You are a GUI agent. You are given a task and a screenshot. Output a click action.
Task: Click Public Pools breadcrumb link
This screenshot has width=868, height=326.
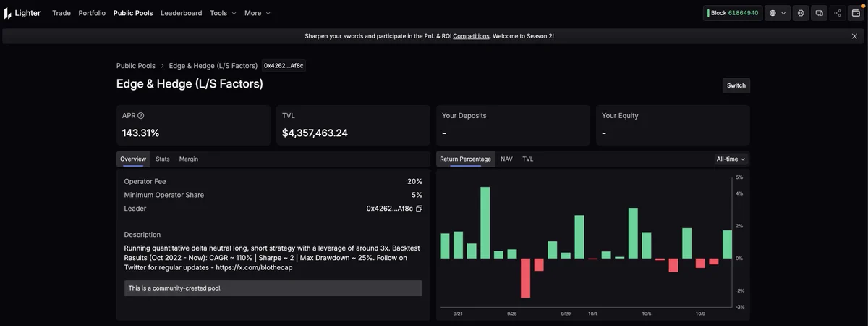click(x=136, y=66)
